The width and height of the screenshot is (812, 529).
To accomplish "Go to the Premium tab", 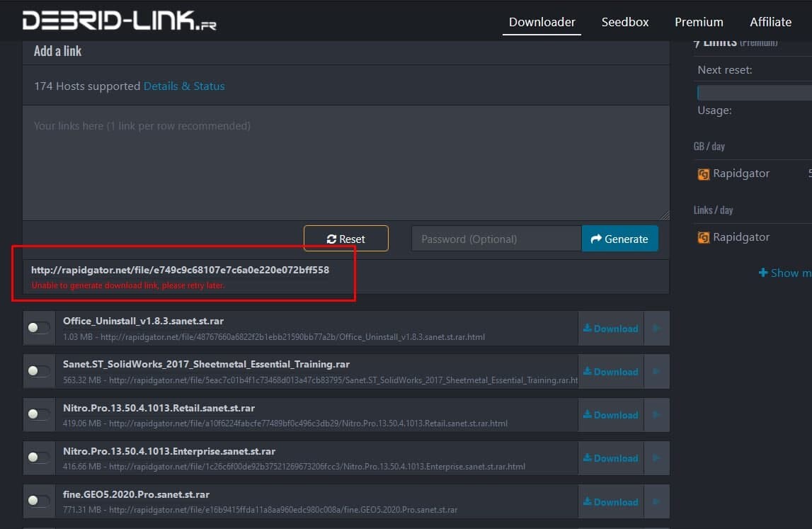I will pos(699,22).
